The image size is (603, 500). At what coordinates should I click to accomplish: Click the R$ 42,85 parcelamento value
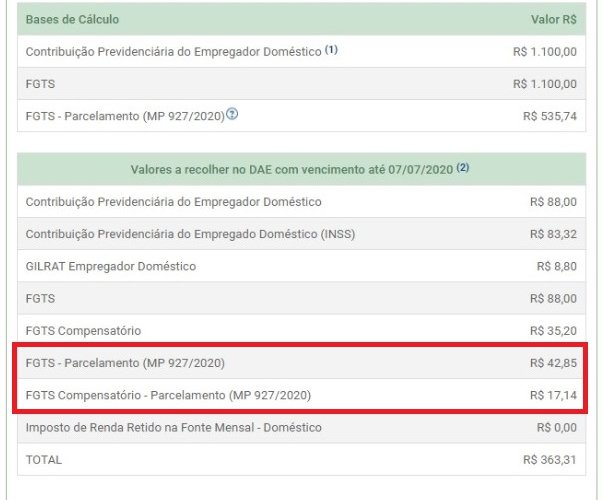click(x=553, y=362)
